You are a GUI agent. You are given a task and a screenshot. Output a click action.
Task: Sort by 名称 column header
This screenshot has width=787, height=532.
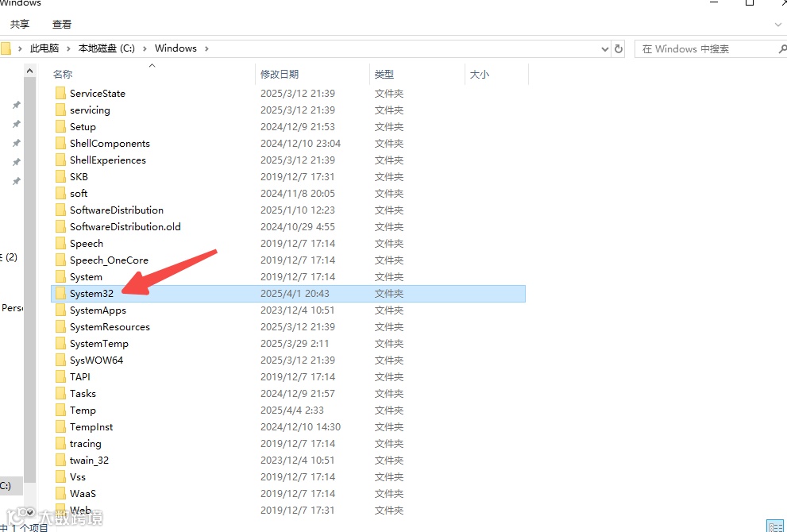coord(63,75)
